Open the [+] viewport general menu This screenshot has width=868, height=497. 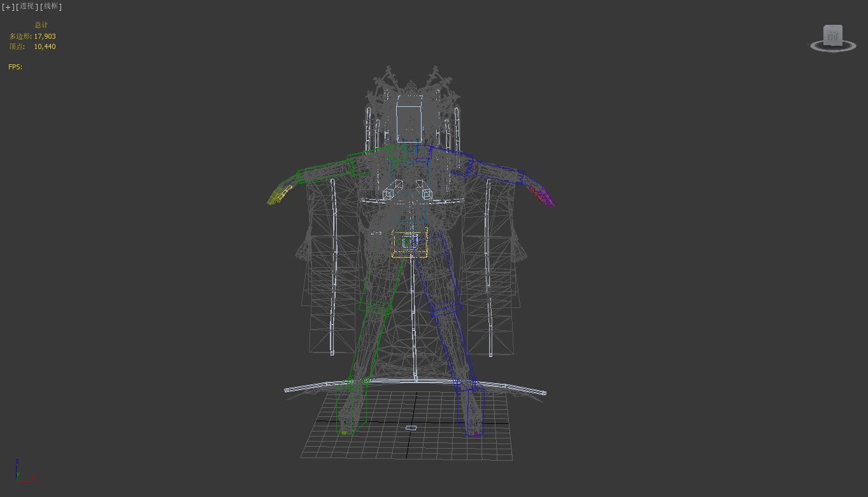pyautogui.click(x=7, y=6)
